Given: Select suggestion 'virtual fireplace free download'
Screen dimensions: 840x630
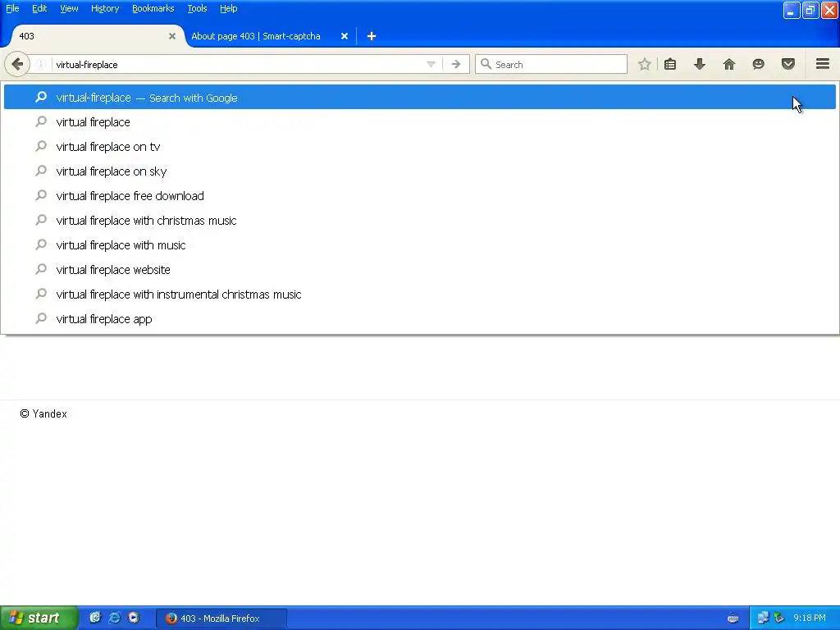Looking at the screenshot, I should [x=420, y=196].
